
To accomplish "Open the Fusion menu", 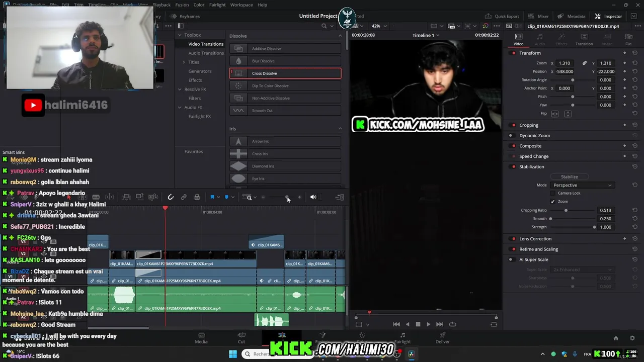I will (x=182, y=5).
